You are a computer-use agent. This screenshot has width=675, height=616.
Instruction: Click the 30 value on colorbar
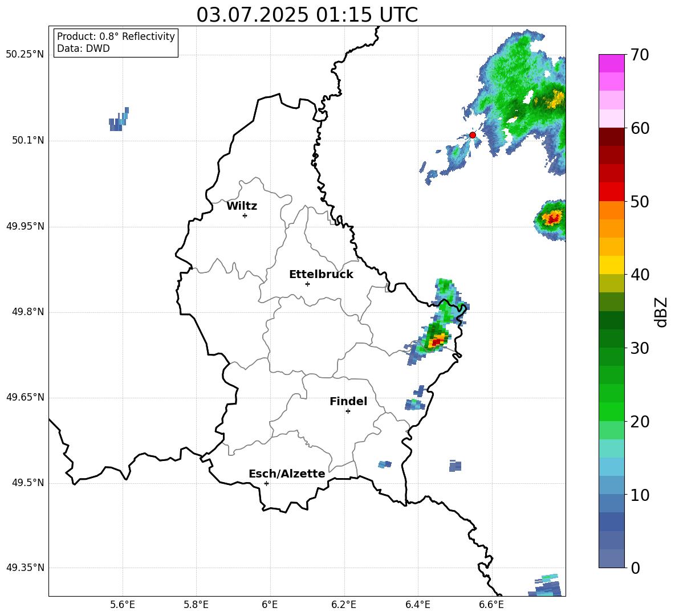tap(640, 348)
